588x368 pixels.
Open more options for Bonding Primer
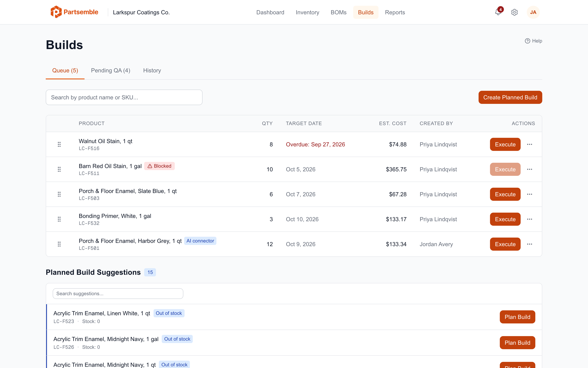(530, 219)
